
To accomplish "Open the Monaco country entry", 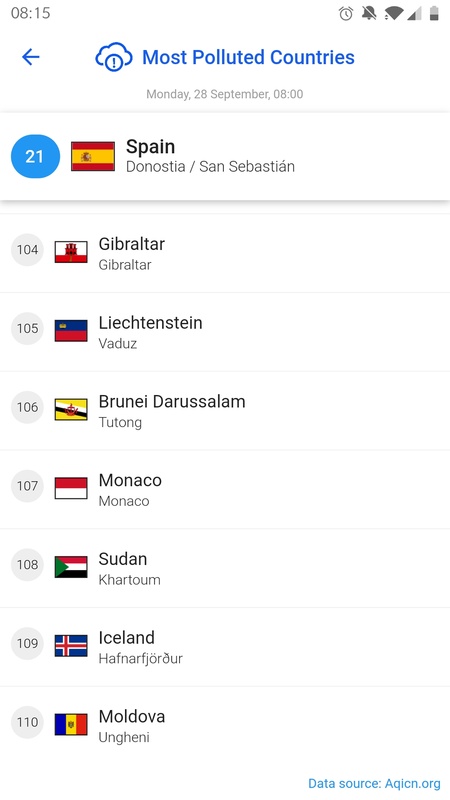I will tap(225, 490).
